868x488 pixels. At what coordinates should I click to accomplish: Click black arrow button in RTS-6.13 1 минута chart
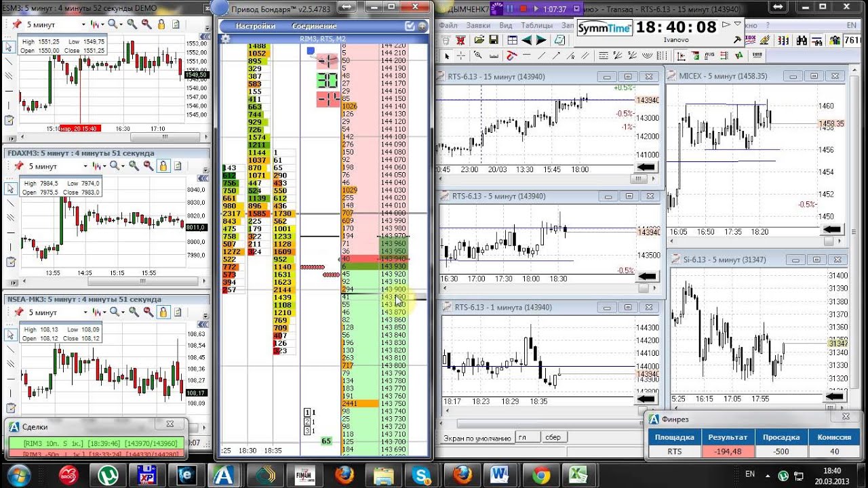648,399
